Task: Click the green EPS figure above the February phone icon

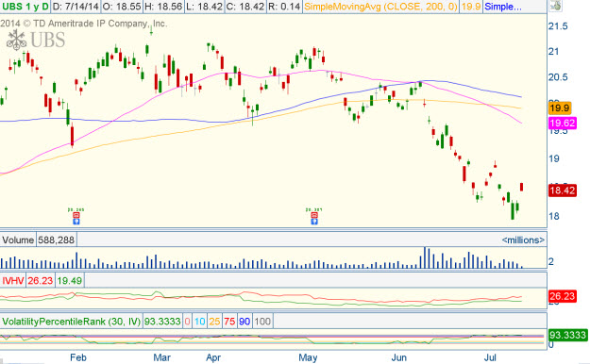Action: click(x=76, y=210)
